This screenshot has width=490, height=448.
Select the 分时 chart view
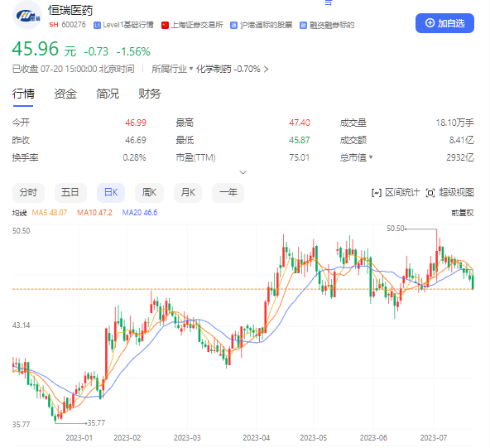pyautogui.click(x=28, y=193)
